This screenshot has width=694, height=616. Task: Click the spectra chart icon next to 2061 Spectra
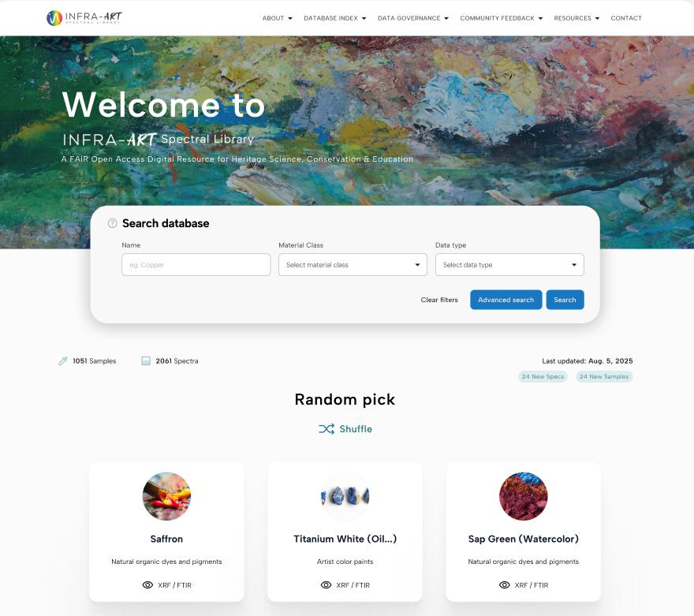point(146,361)
